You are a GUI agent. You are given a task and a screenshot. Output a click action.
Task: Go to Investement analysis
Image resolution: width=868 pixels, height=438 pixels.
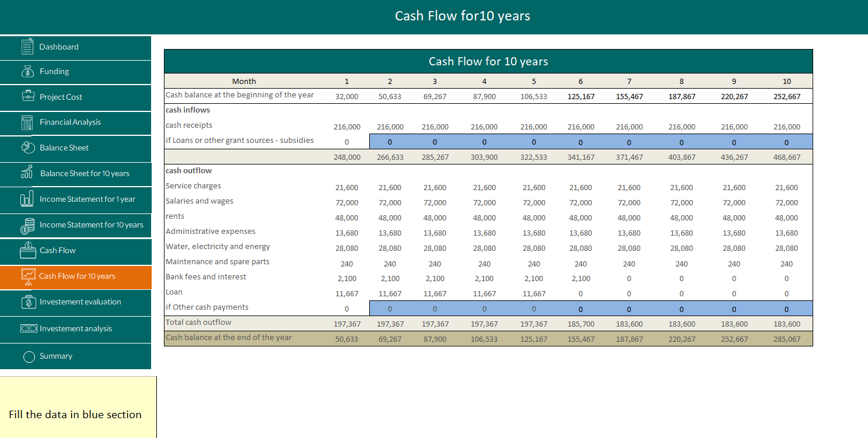(75, 329)
